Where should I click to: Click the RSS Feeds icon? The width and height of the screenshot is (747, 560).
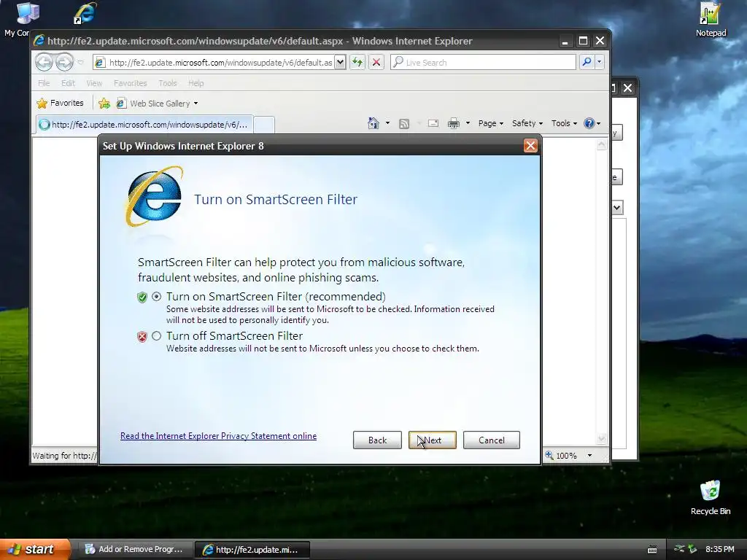coord(404,124)
